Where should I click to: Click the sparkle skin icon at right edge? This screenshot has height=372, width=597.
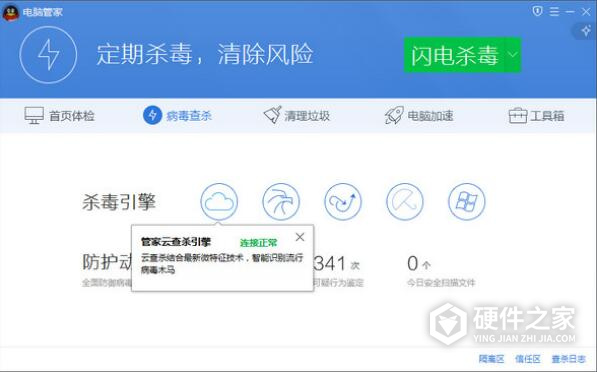[586, 30]
